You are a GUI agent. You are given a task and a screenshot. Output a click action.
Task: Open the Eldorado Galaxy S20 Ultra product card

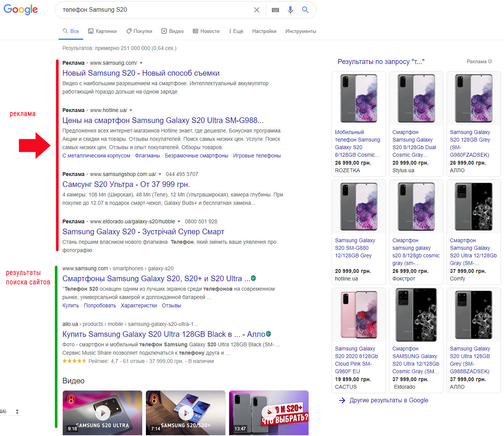point(416,340)
